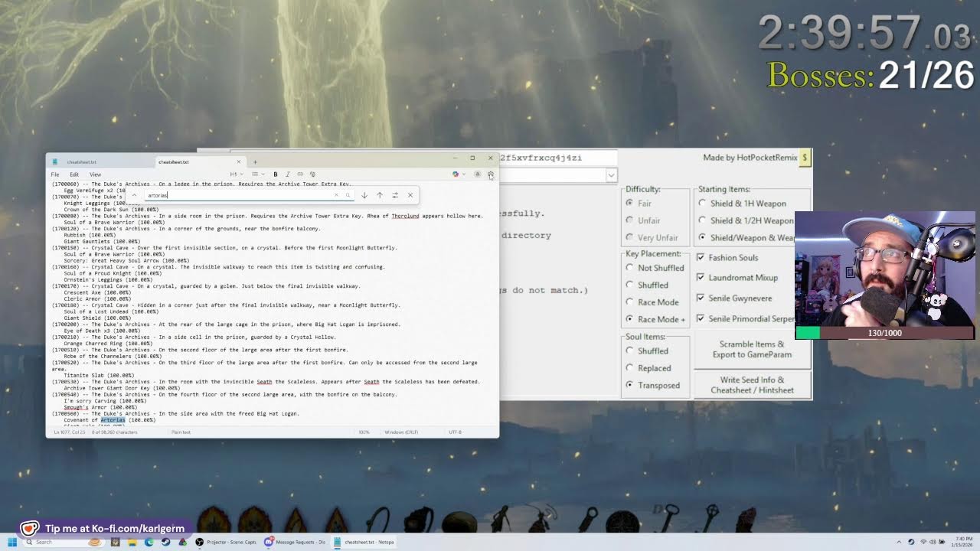Expand find bar options chevron
Viewport: 980px width, 551px height.
(x=134, y=195)
